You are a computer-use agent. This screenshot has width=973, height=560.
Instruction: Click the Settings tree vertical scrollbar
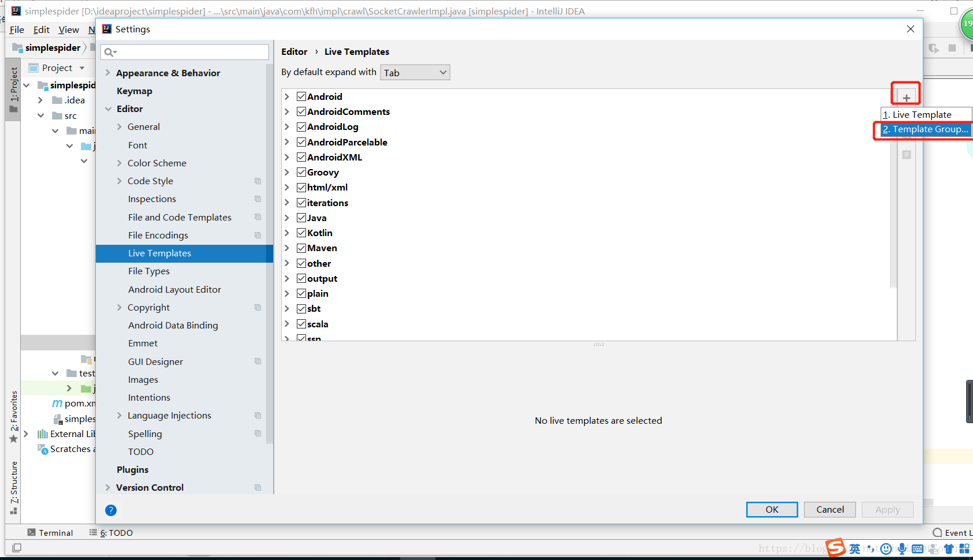coord(269,254)
